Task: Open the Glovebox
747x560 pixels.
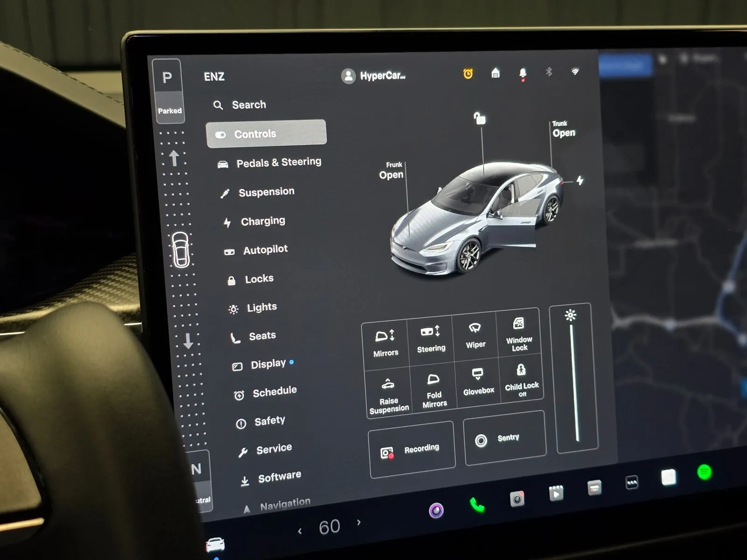Action: tap(478, 381)
